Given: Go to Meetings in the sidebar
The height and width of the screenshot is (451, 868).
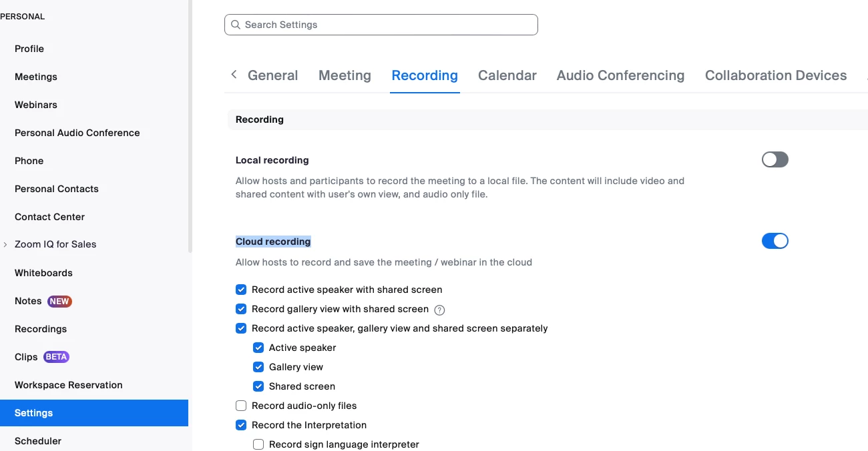Looking at the screenshot, I should tap(36, 77).
